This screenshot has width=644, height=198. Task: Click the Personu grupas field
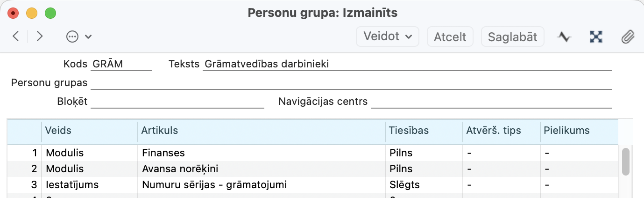point(351,83)
